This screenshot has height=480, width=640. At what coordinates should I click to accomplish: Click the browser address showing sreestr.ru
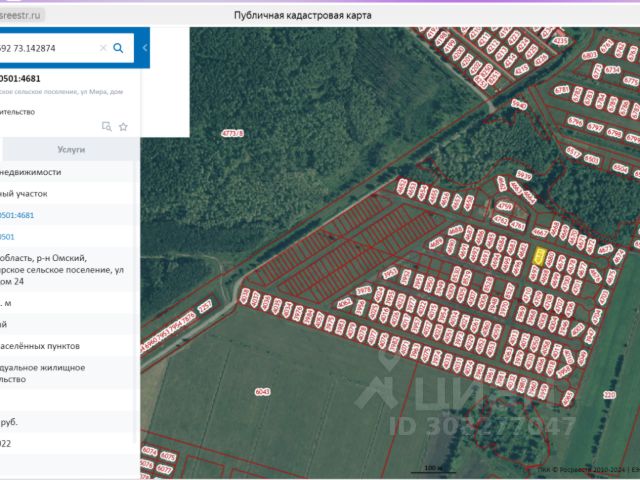click(x=20, y=16)
